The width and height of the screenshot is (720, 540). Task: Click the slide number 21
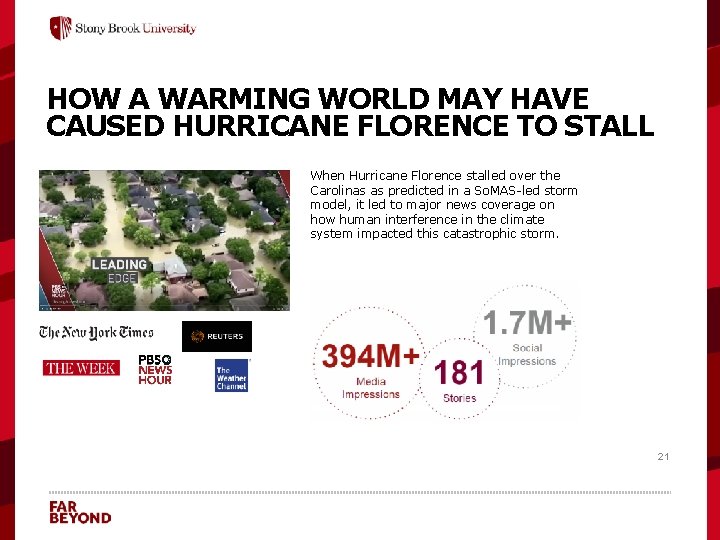coord(663,456)
